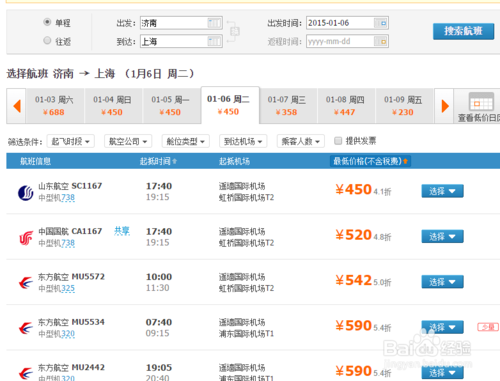Expand the 到达机场 filter dropdown
The width and height of the screenshot is (500, 381).
[243, 141]
